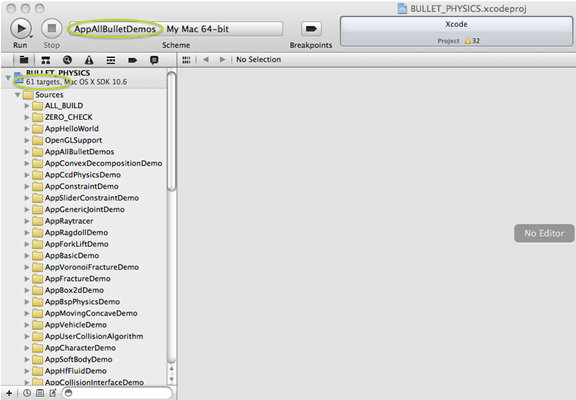Screen dimensions: 576x400
Task: Select the AppConstraintDemo folder icon
Action: coord(37,187)
